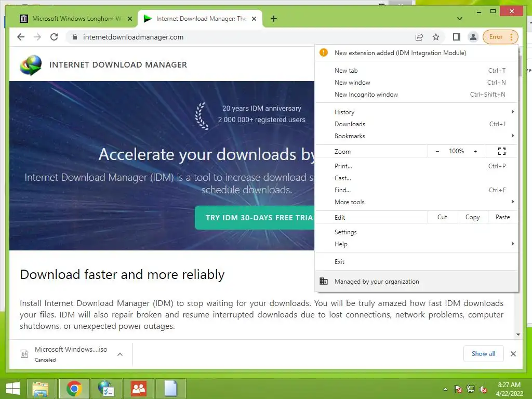Choose New tab from menu

click(416, 71)
